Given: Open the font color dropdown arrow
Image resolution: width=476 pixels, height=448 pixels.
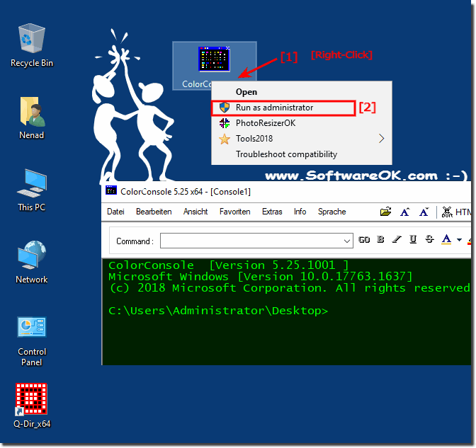Looking at the screenshot, I should pyautogui.click(x=459, y=240).
